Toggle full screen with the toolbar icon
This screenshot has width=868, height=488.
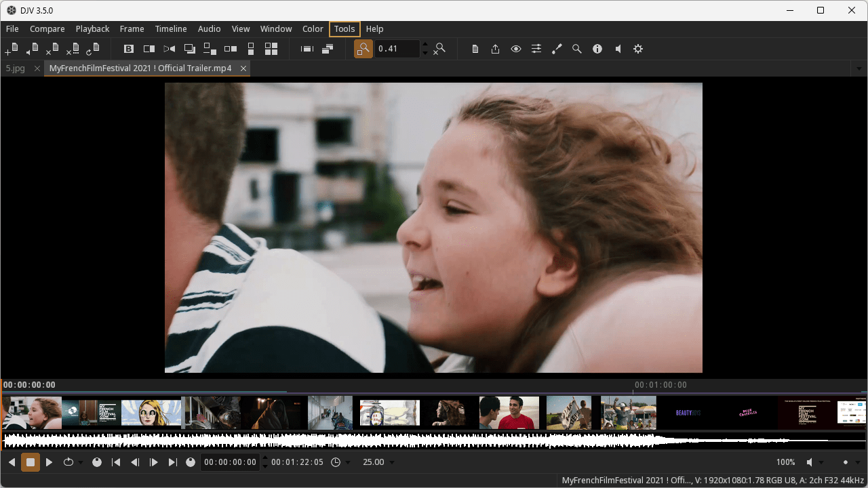pyautogui.click(x=307, y=49)
